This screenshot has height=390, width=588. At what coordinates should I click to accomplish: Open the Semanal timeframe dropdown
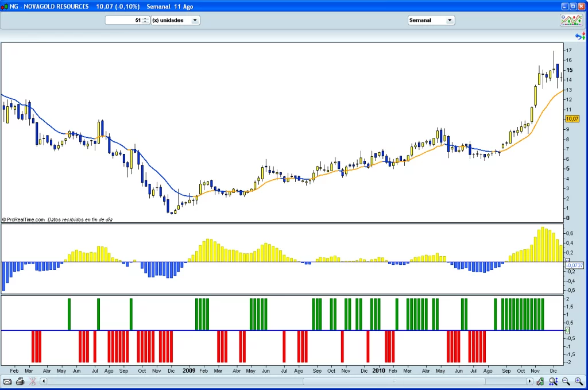click(431, 20)
